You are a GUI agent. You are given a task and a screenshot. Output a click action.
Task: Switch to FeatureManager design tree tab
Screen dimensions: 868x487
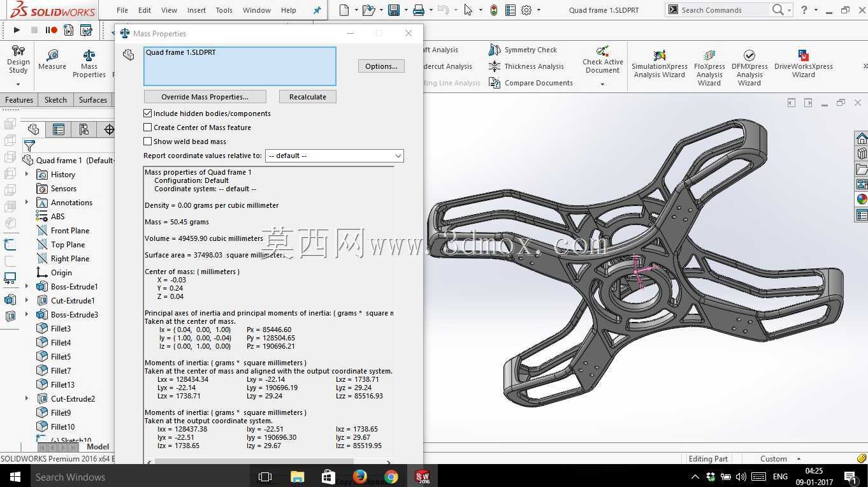click(34, 129)
